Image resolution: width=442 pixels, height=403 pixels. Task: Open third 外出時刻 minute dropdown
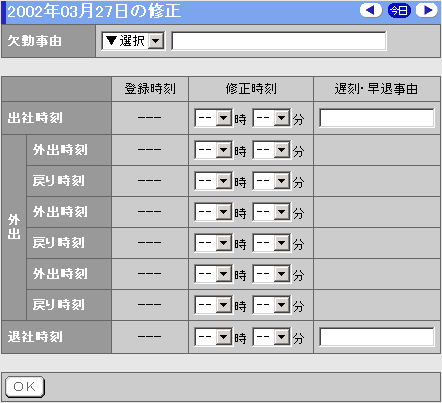click(272, 274)
